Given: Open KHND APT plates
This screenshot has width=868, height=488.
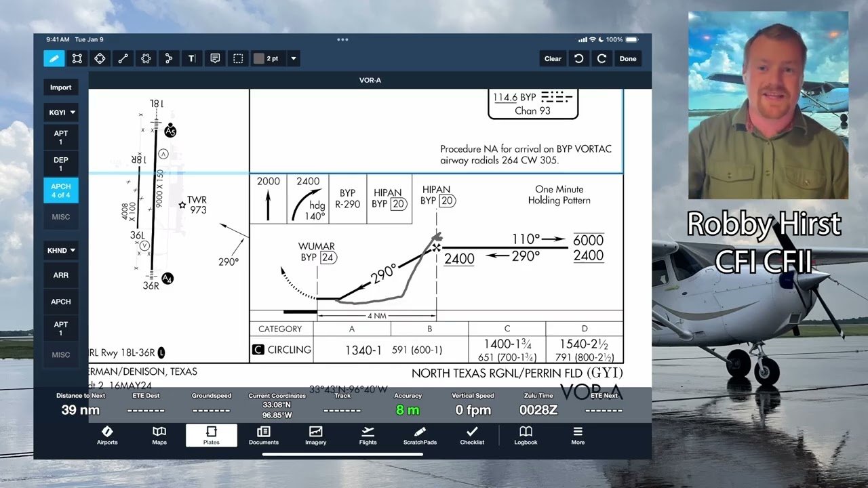Looking at the screenshot, I should coord(61,328).
